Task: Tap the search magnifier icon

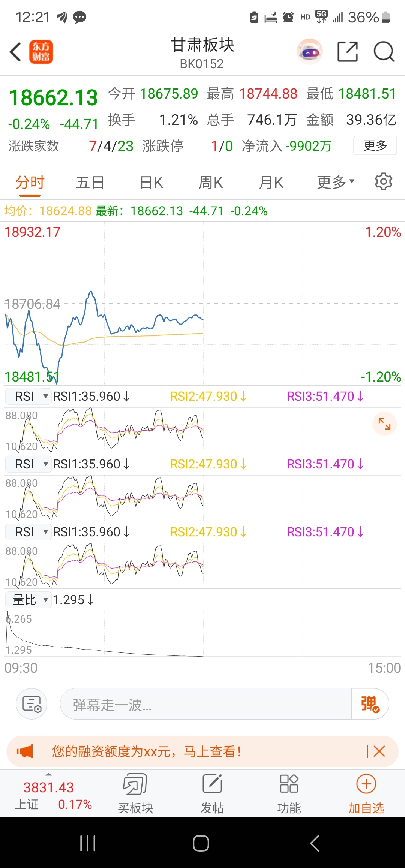Action: (384, 52)
